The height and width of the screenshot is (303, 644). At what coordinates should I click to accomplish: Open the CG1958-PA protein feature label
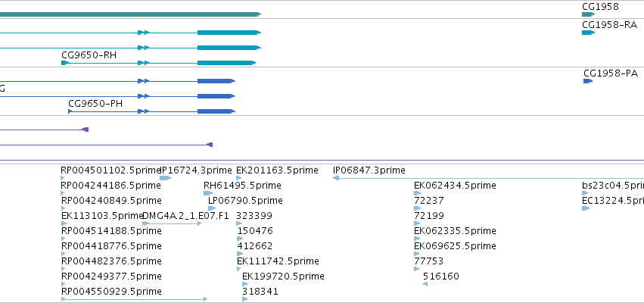pyautogui.click(x=611, y=73)
